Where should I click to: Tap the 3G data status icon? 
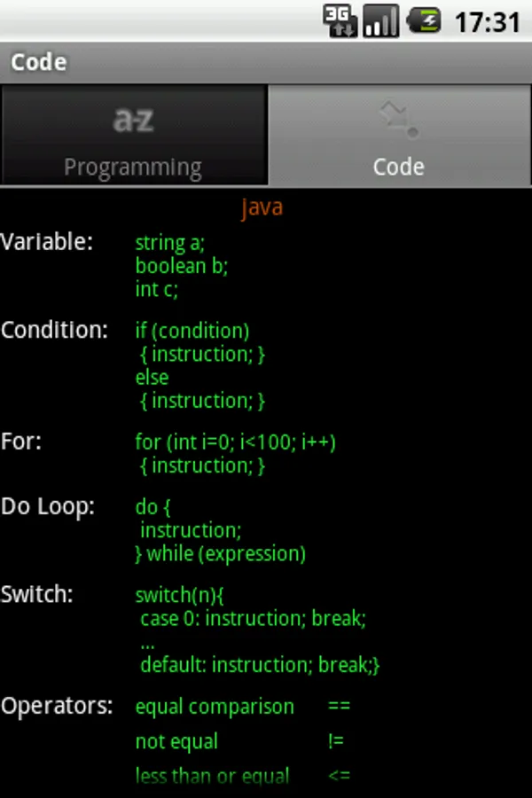click(x=340, y=21)
